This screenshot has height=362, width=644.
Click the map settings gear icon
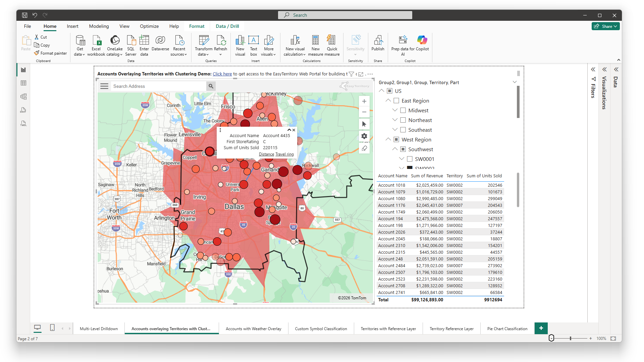coord(364,136)
